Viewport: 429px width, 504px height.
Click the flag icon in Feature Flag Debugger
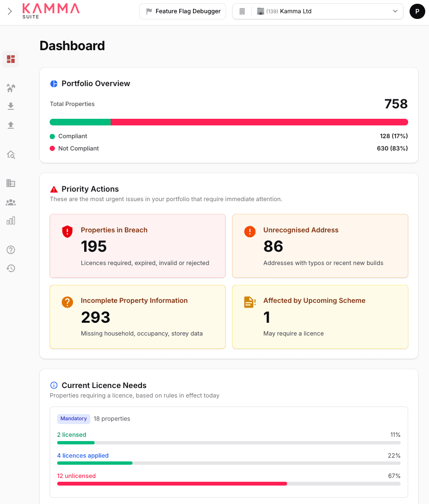149,11
